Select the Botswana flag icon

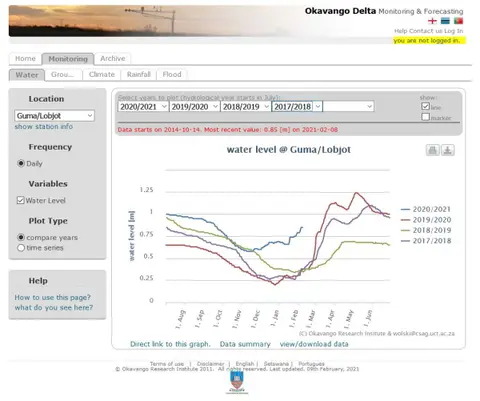point(445,21)
